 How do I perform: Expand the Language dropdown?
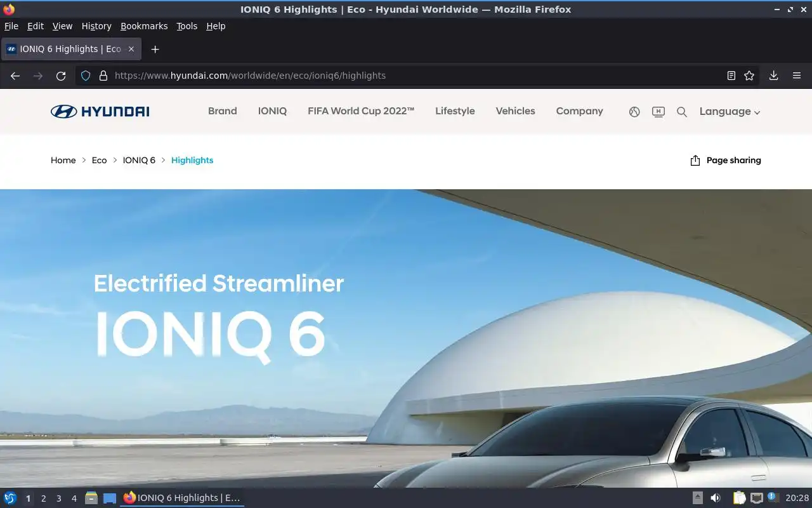point(730,112)
